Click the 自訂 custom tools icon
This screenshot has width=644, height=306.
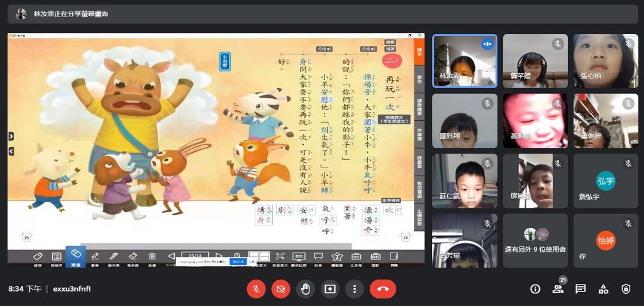coord(375,258)
